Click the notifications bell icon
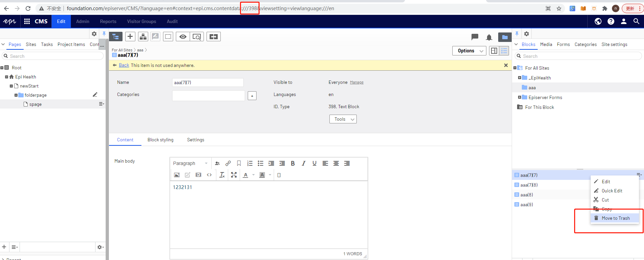The width and height of the screenshot is (644, 260). point(489,37)
